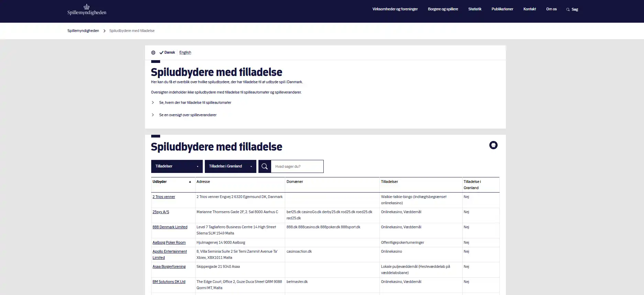Open the Apollo Entertainment Limited link
The height and width of the screenshot is (295, 644).
point(170,254)
